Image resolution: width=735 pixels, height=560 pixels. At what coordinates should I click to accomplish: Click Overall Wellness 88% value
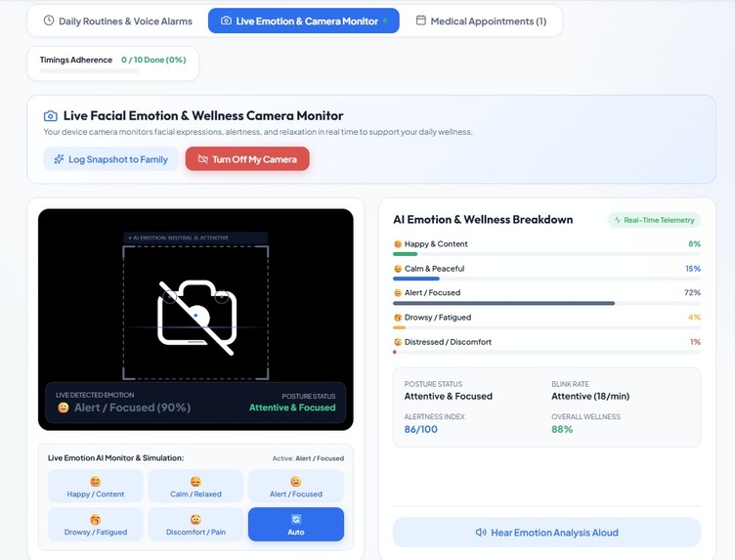click(562, 429)
